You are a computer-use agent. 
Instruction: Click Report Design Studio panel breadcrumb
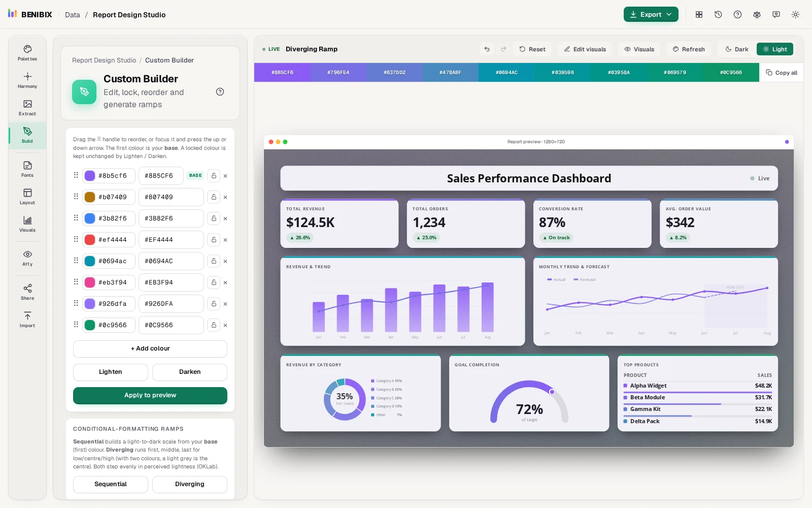pos(104,60)
